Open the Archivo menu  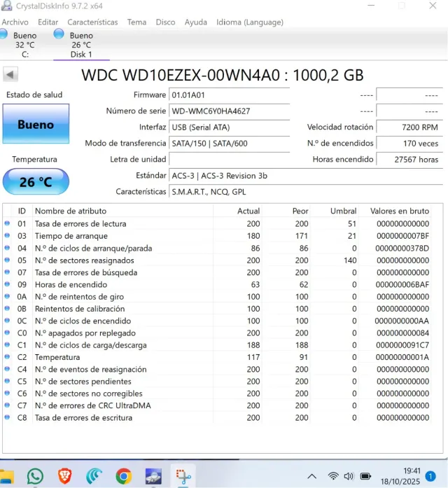(15, 22)
